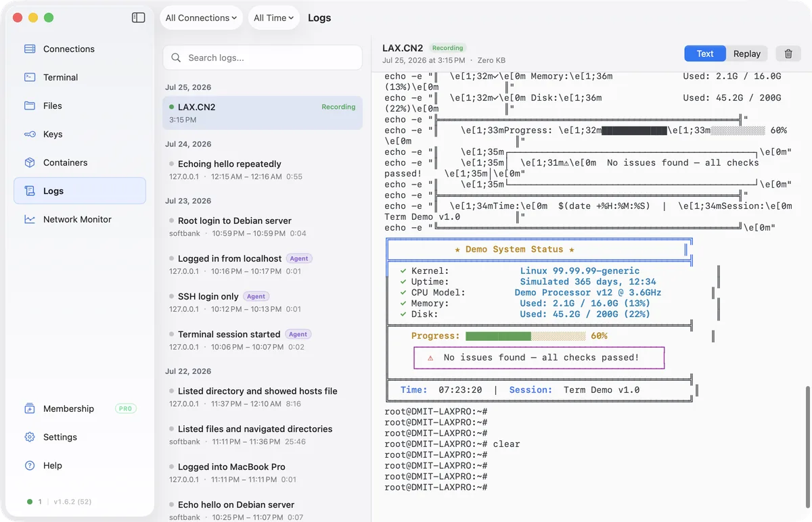Open 'Logged in from localhost' log
This screenshot has width=812, height=522.
click(263, 264)
